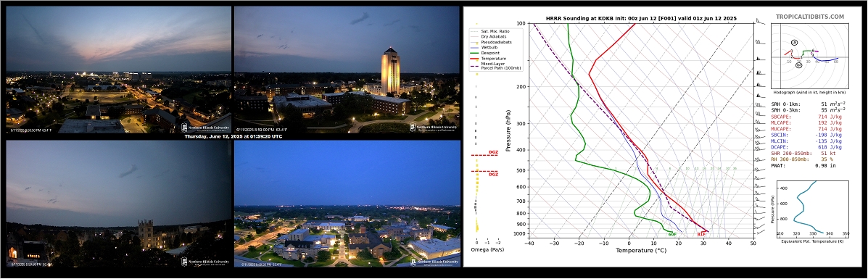
Task: Click the LM storm motion marker on the hodograph
Action: (x=794, y=43)
